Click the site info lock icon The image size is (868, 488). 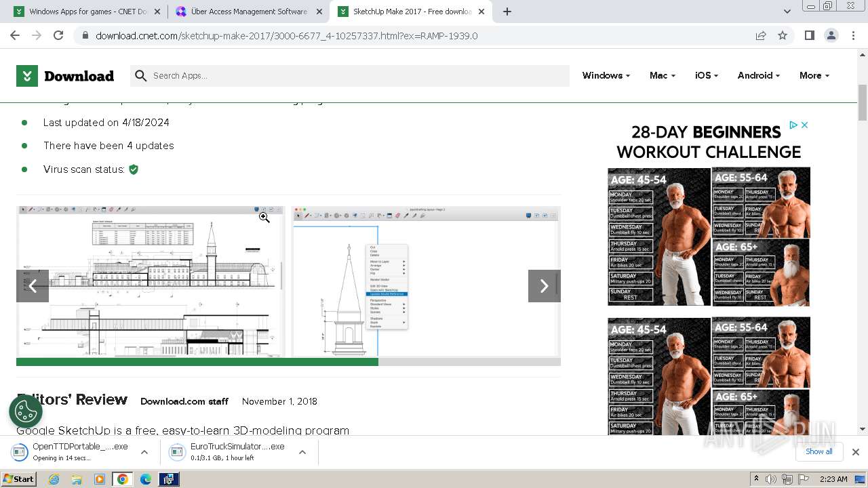[x=85, y=35]
